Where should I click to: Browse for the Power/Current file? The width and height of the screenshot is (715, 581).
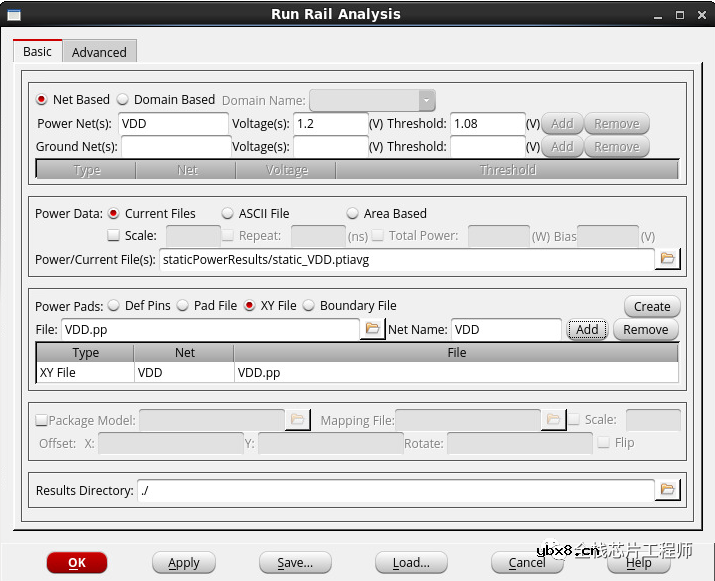click(667, 260)
